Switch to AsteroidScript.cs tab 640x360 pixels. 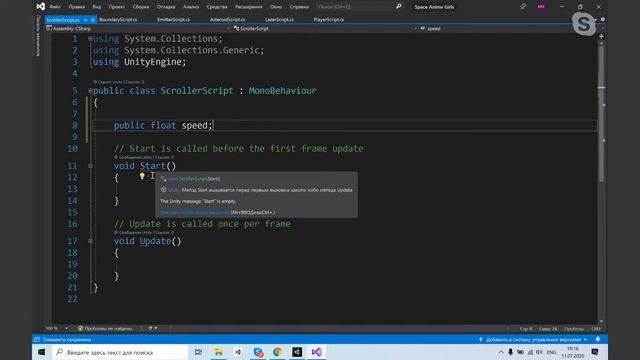tap(227, 20)
